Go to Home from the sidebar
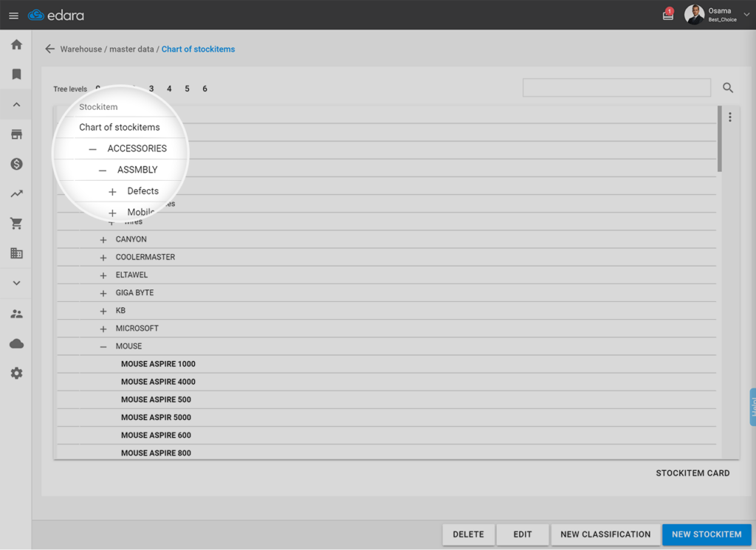 [x=16, y=45]
